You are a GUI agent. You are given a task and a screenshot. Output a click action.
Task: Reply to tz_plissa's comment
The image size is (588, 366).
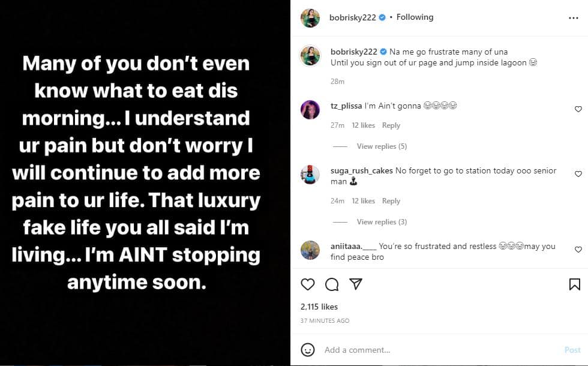(x=391, y=125)
